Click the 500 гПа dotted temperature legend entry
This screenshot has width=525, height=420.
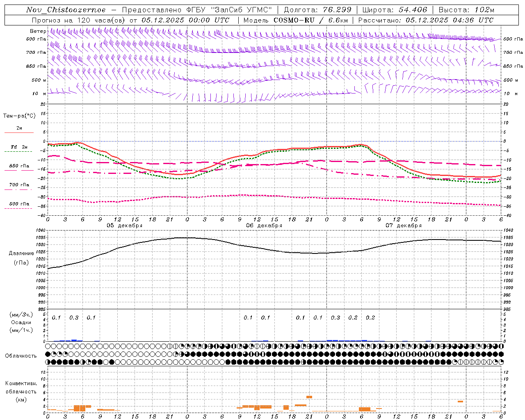click(x=19, y=205)
